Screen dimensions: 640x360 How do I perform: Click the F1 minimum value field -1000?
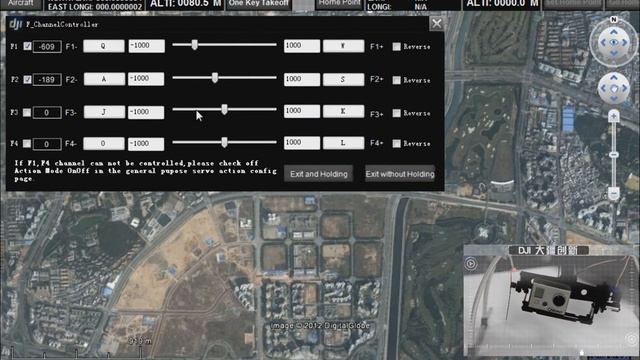(x=147, y=46)
